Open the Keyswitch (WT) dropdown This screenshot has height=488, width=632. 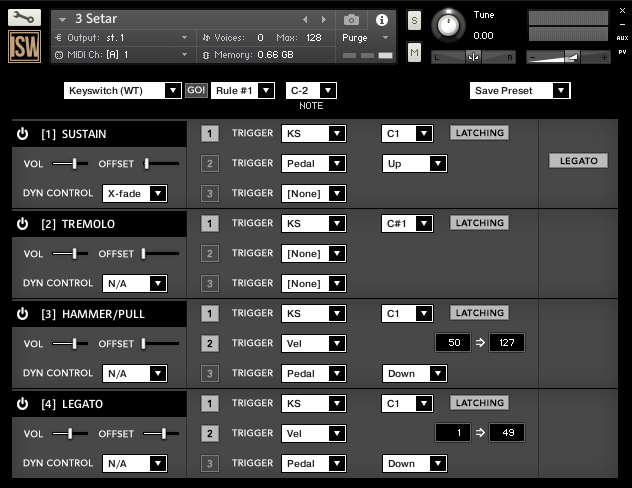tap(122, 91)
